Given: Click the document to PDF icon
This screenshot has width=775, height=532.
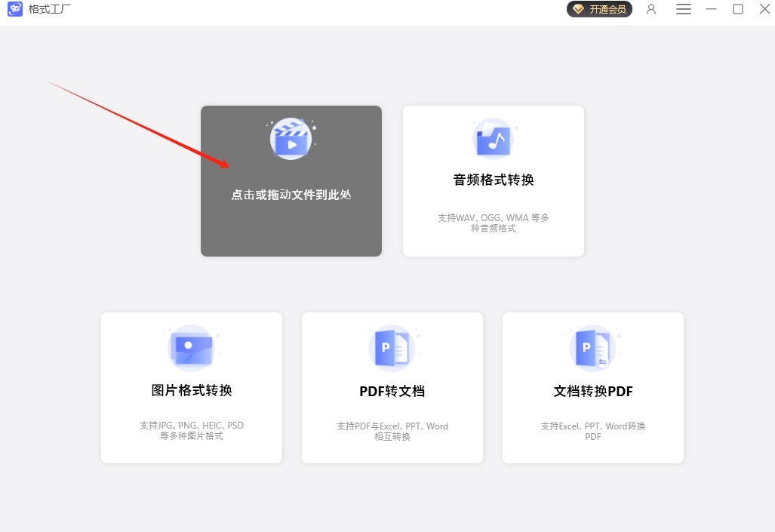Looking at the screenshot, I should click(592, 348).
